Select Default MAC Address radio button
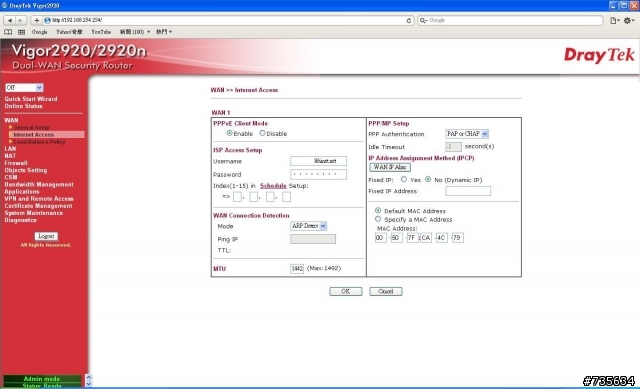640x389 pixels. tap(378, 211)
